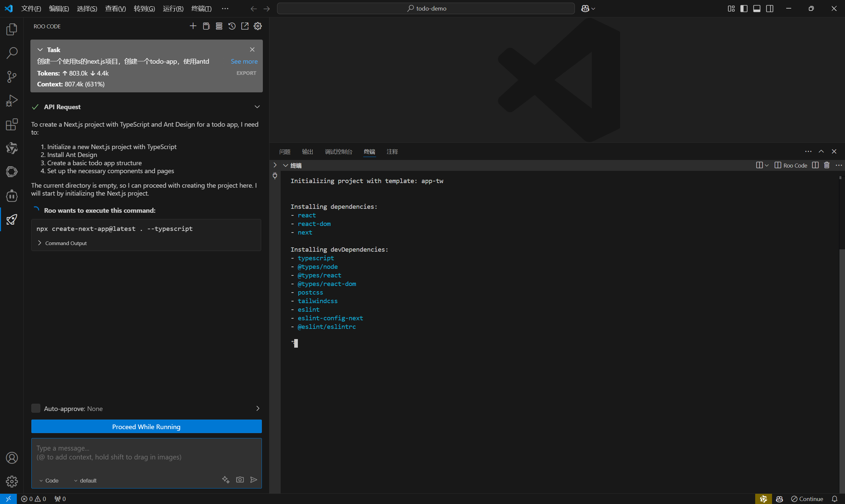This screenshot has height=504, width=845.
Task: Expand the API Request chevron
Action: 257,107
